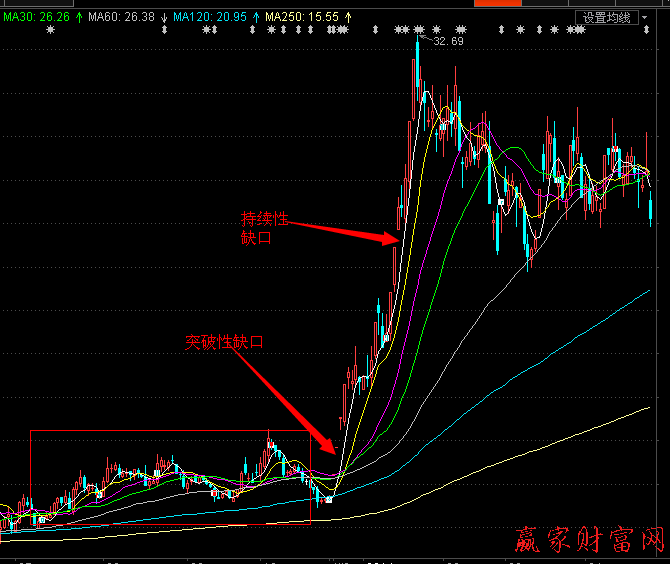Click the green up arrow beside MA30
The image size is (670, 564).
click(79, 17)
